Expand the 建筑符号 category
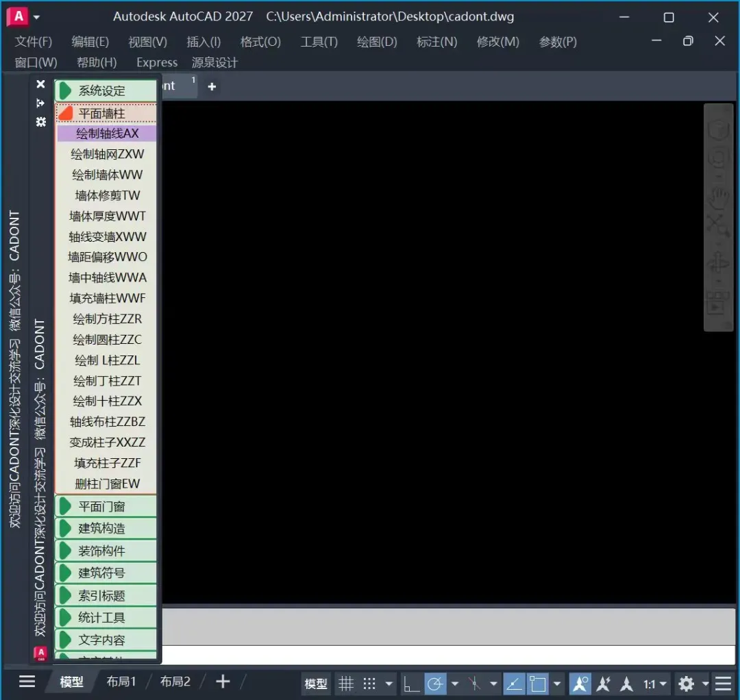Screen dimensions: 740x700 coord(106,573)
